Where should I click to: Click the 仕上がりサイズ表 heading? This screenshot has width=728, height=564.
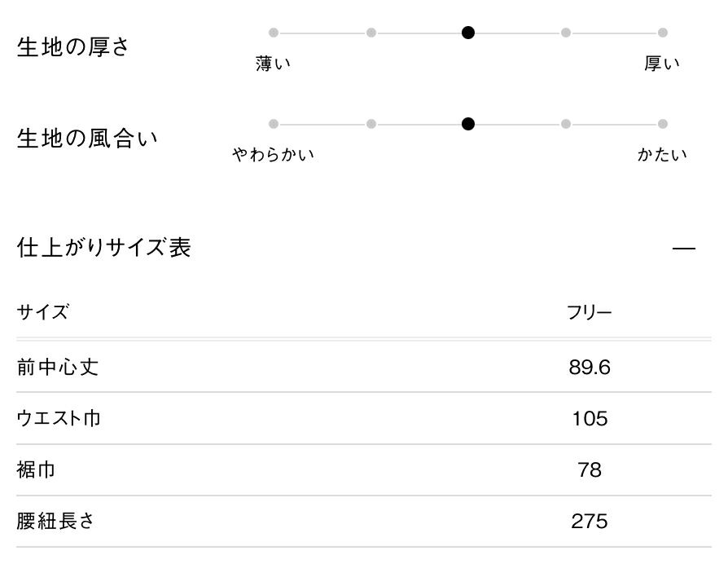(x=103, y=247)
